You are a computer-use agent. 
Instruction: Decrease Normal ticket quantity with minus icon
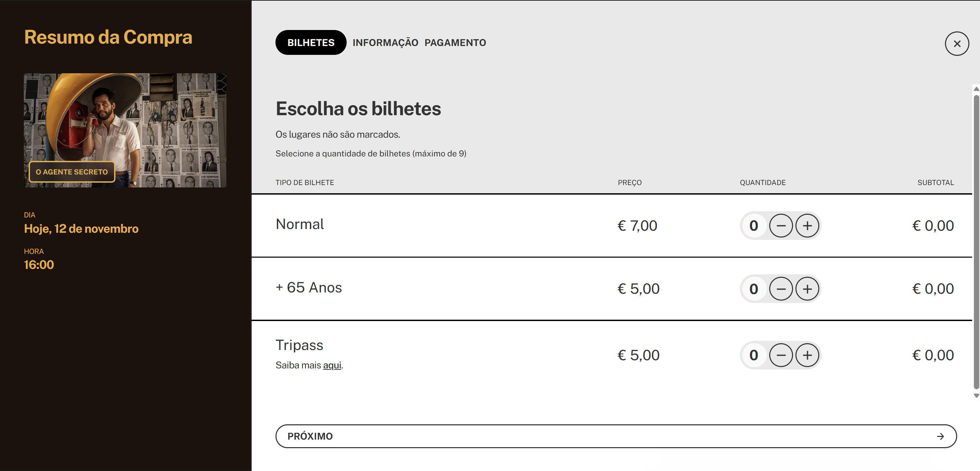[781, 226]
